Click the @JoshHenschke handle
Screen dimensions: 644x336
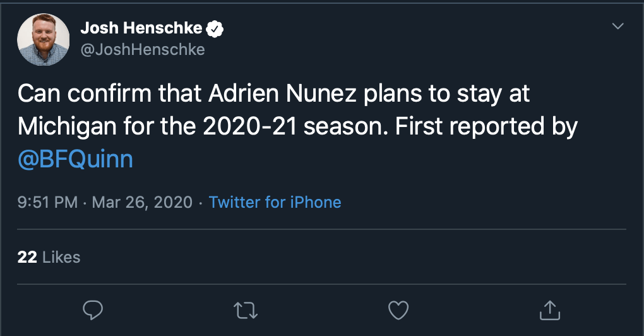tap(143, 50)
